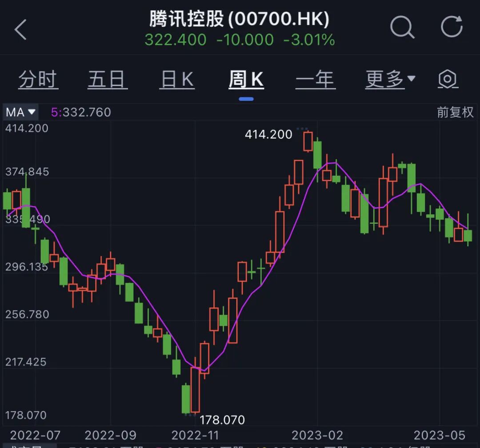This screenshot has width=480, height=448.
Task: Tap the stock title 腾讯控股 (00700.HK)
Action: tap(239, 19)
